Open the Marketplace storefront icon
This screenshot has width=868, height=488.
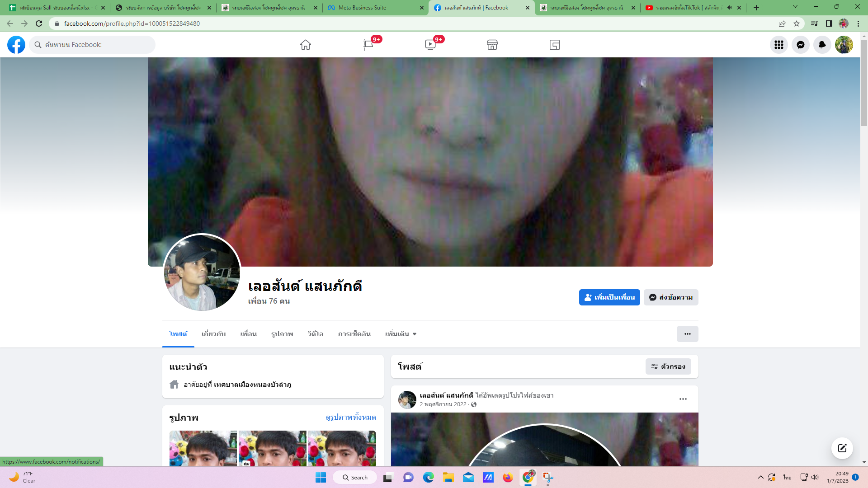(x=492, y=45)
